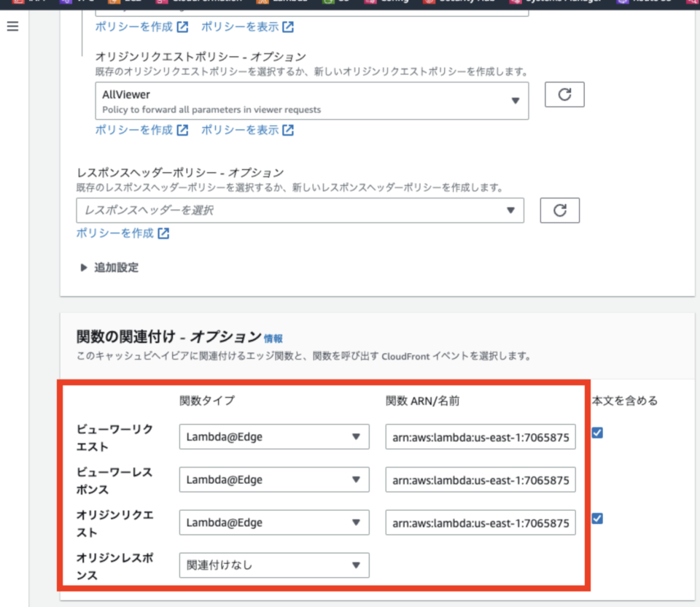Screen dimensions: 700x607
Task: Refresh the origin request policy list
Action: (564, 94)
